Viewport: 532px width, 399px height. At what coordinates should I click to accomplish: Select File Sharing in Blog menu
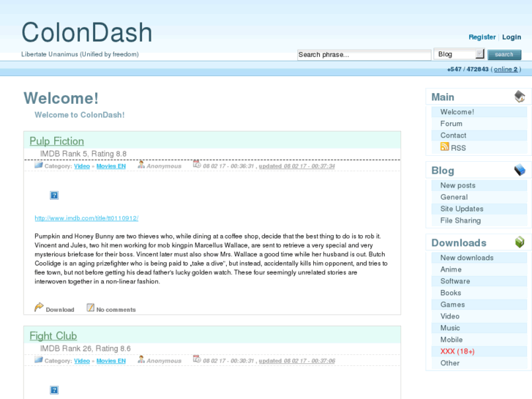pos(479,220)
